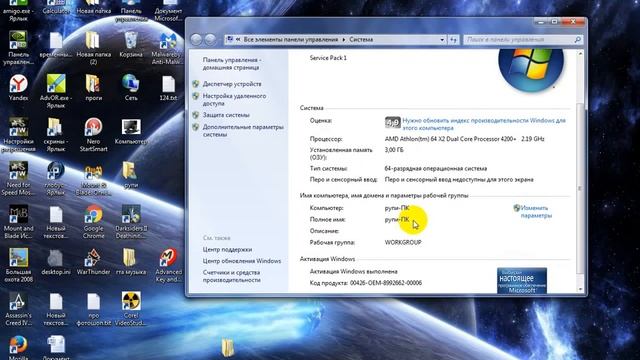The height and width of the screenshot is (360, 640).
Task: Launch the Need for Speed desktop icon
Action: click(x=18, y=178)
